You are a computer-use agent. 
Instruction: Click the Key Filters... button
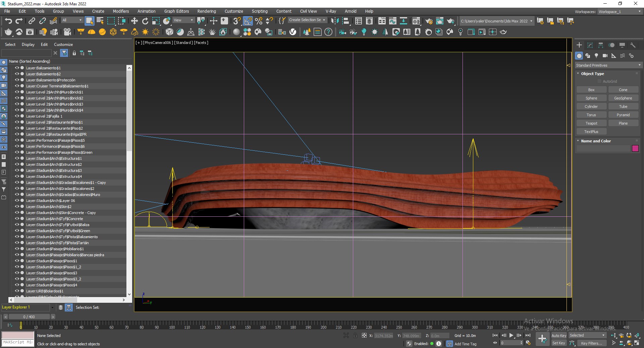[x=591, y=343]
